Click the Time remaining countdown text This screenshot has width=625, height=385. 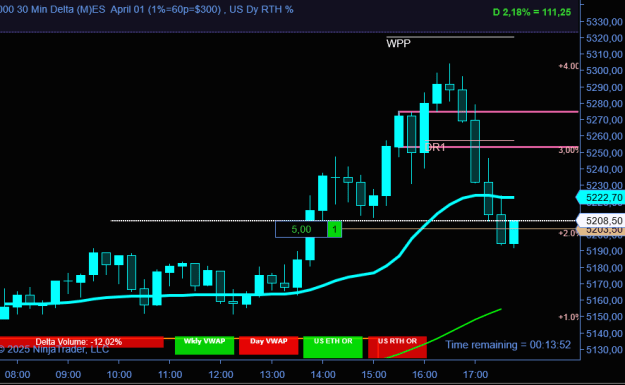point(508,345)
